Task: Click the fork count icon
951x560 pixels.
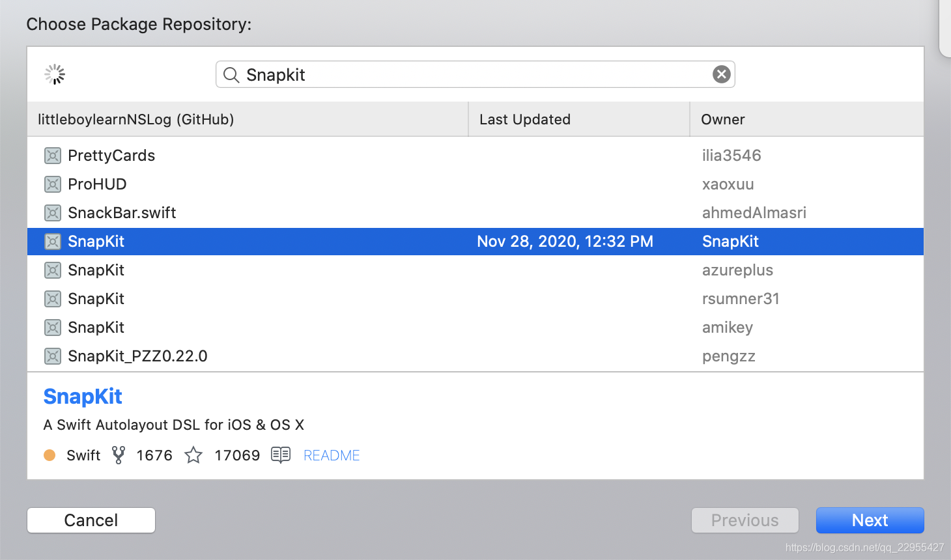Action: point(119,455)
